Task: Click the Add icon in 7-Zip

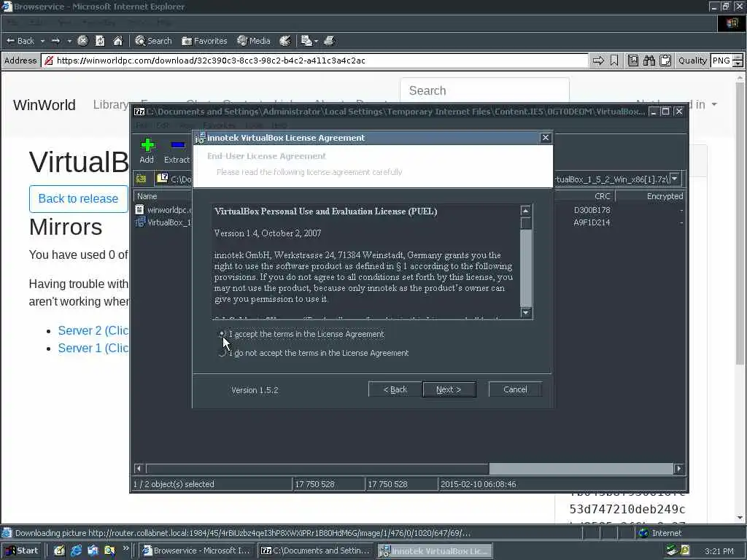Action: (x=147, y=150)
